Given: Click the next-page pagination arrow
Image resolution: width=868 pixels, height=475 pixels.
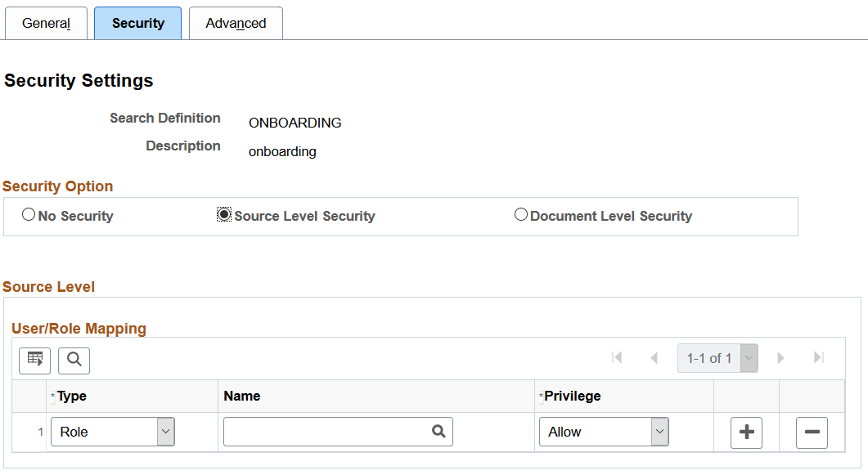Looking at the screenshot, I should point(780,357).
